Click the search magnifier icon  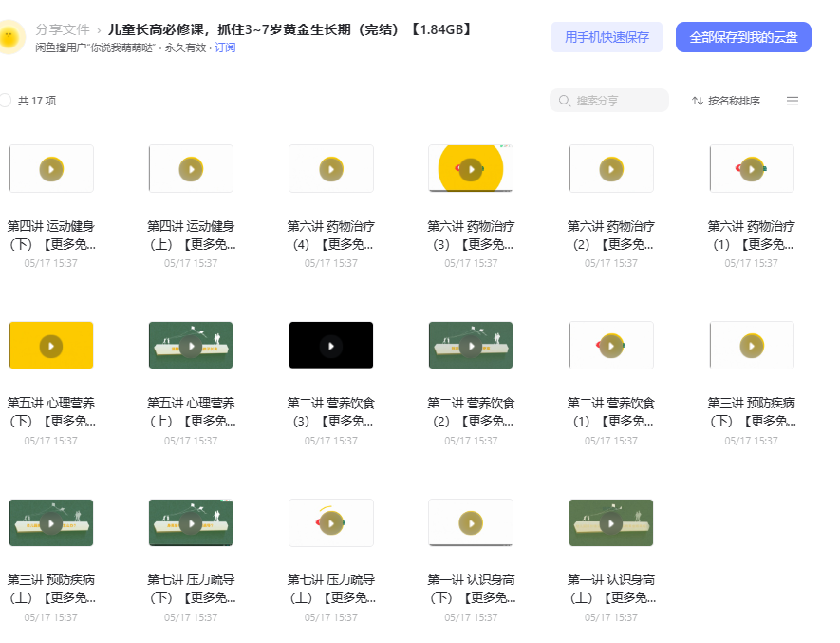[564, 101]
